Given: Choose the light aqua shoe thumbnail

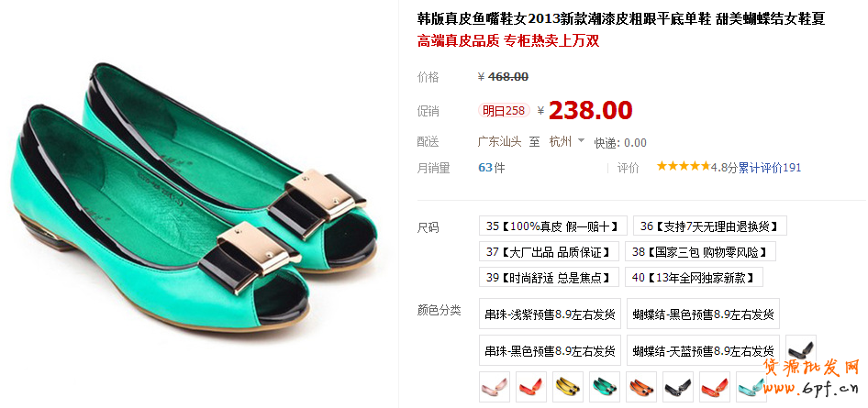Looking at the screenshot, I should tap(751, 386).
